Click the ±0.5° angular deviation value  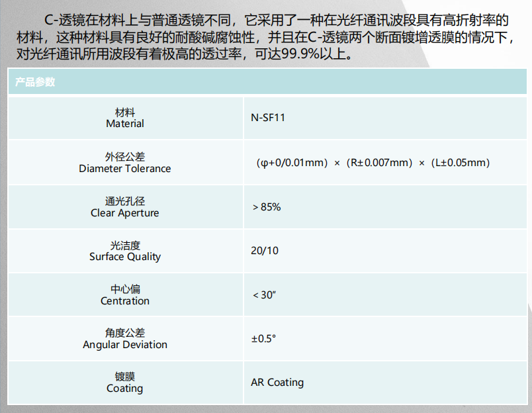point(263,339)
